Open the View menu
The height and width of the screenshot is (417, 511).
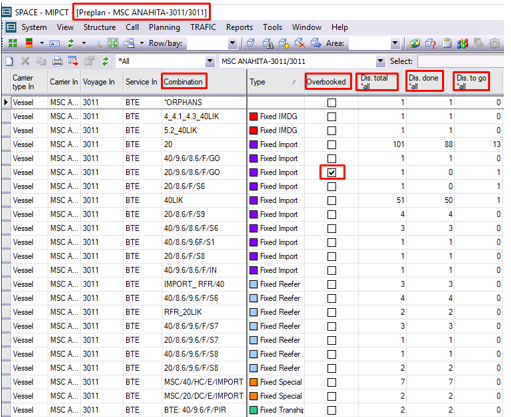click(x=65, y=27)
